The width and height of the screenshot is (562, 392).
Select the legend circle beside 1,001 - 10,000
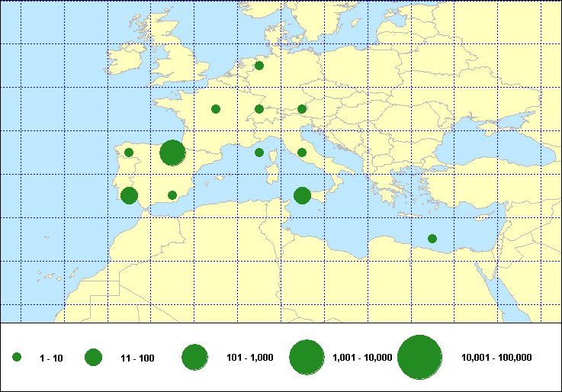point(307,357)
